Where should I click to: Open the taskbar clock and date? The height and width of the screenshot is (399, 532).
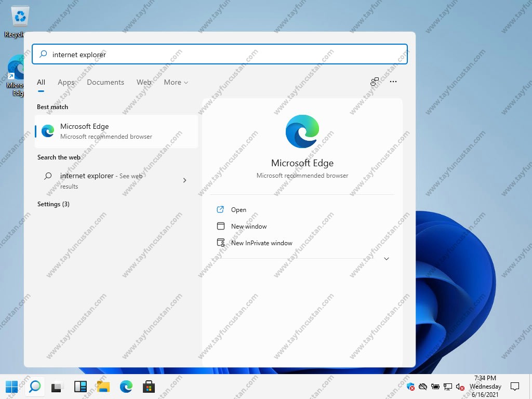[x=485, y=387]
